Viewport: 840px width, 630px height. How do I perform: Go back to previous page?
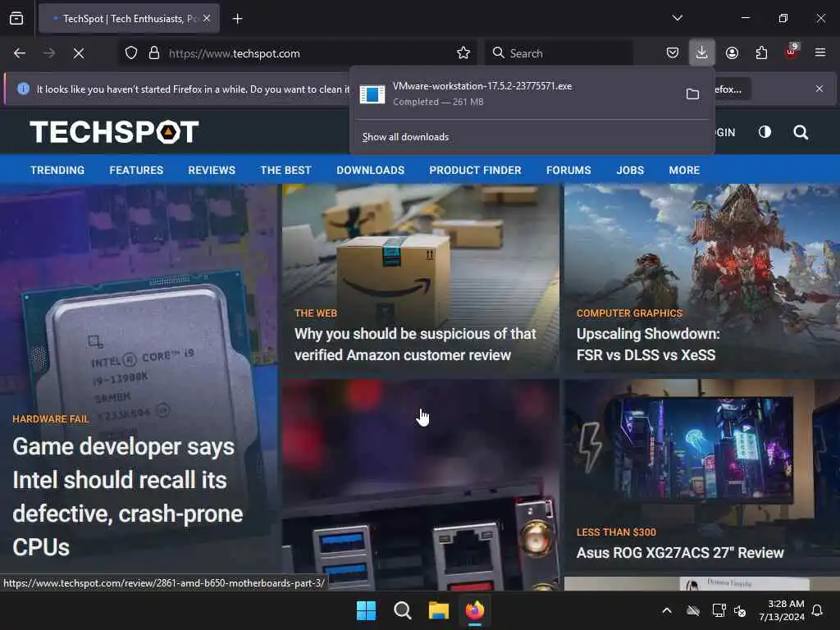[x=20, y=53]
